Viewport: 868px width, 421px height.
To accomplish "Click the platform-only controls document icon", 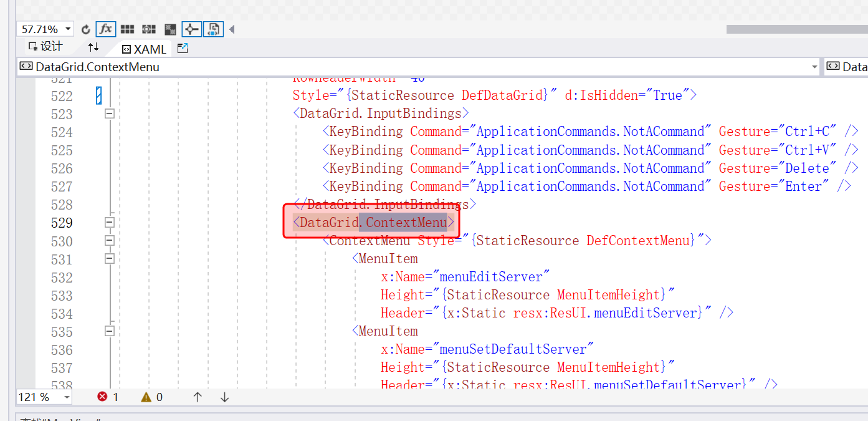I will point(213,29).
